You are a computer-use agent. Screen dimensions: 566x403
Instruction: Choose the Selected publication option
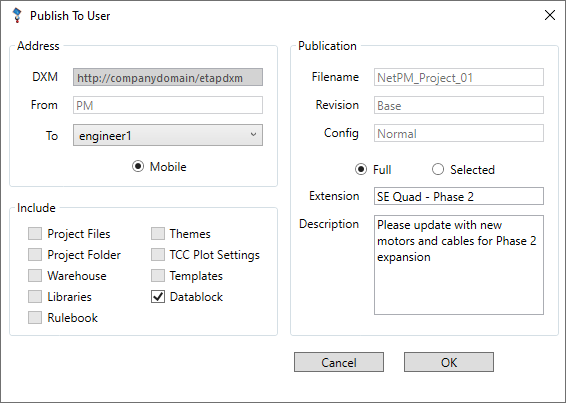pos(438,169)
